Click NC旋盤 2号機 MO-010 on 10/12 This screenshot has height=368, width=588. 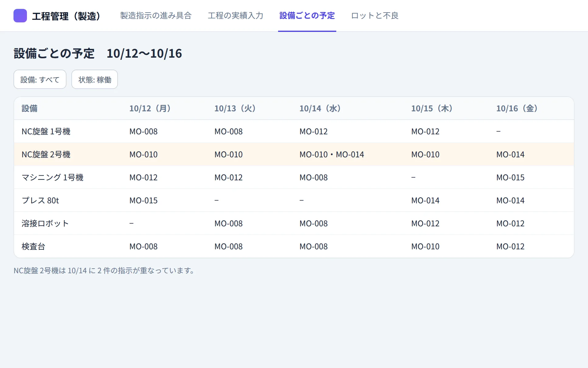(x=143, y=154)
